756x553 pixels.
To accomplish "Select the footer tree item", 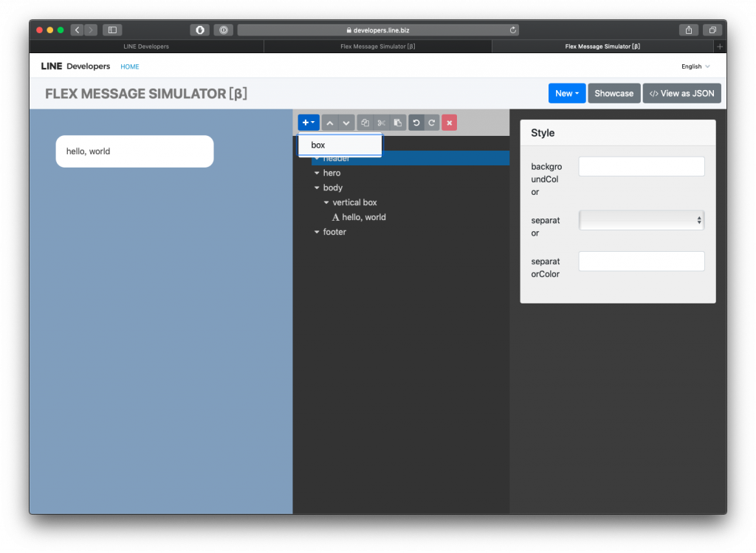I will 334,232.
